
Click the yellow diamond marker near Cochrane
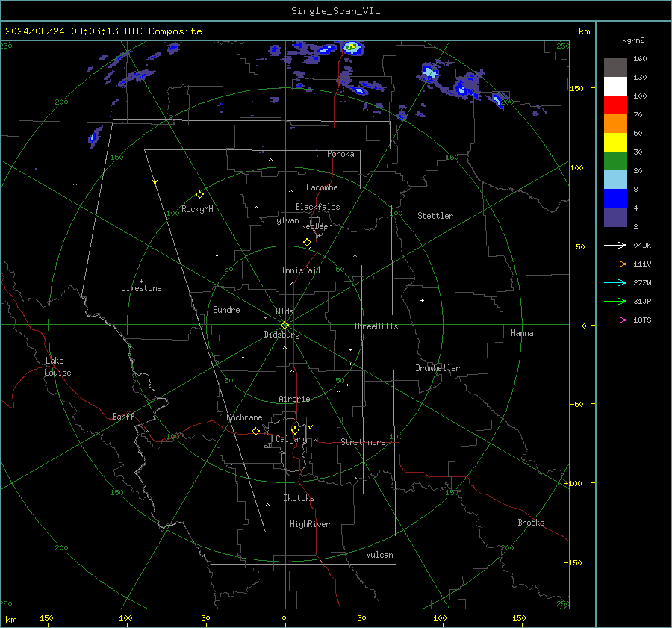256,431
